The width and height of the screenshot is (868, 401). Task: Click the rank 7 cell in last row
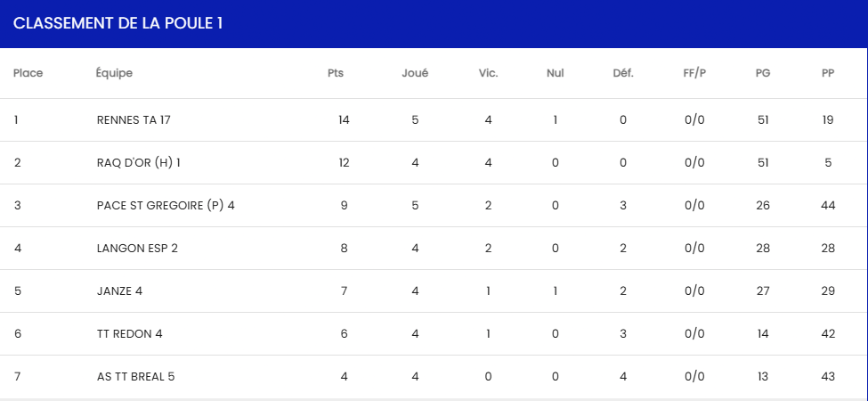tap(17, 377)
